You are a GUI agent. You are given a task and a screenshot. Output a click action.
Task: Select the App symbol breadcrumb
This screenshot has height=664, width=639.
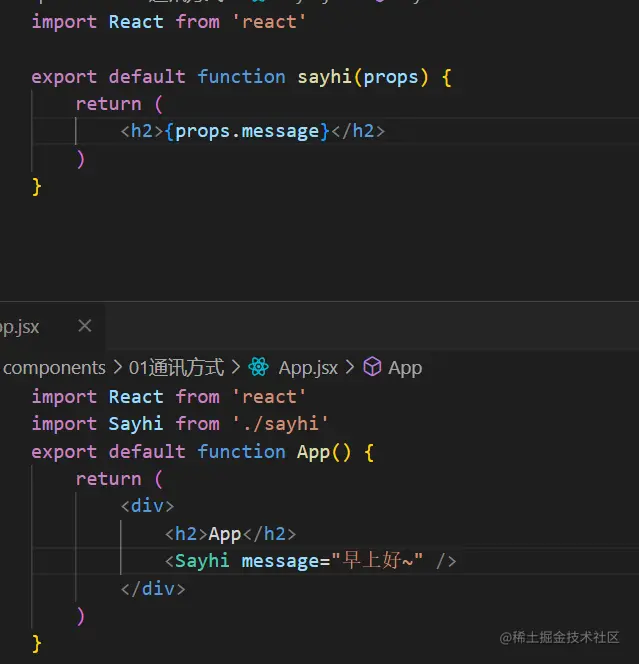[x=405, y=368]
